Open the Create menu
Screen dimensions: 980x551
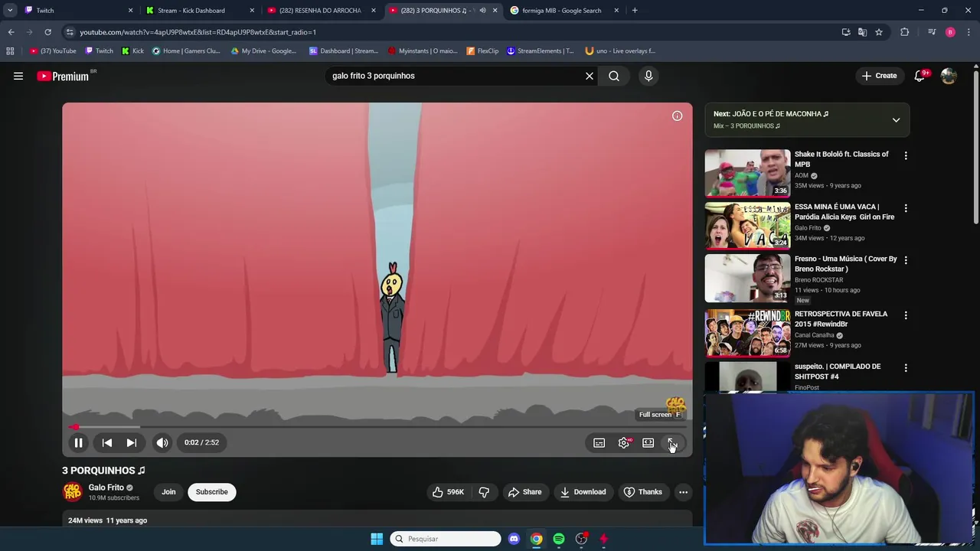pyautogui.click(x=879, y=76)
